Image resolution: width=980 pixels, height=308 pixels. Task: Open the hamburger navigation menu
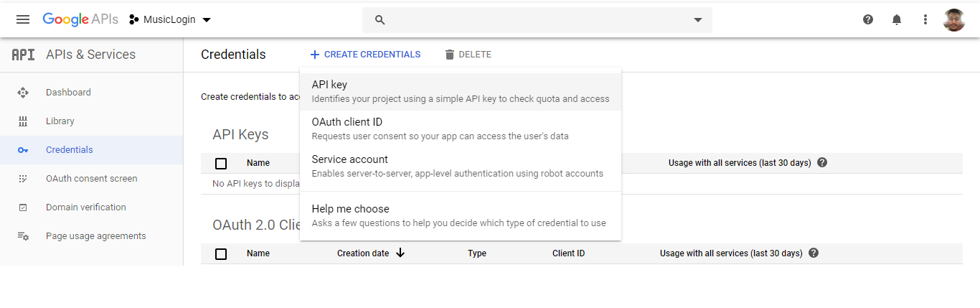tap(23, 19)
